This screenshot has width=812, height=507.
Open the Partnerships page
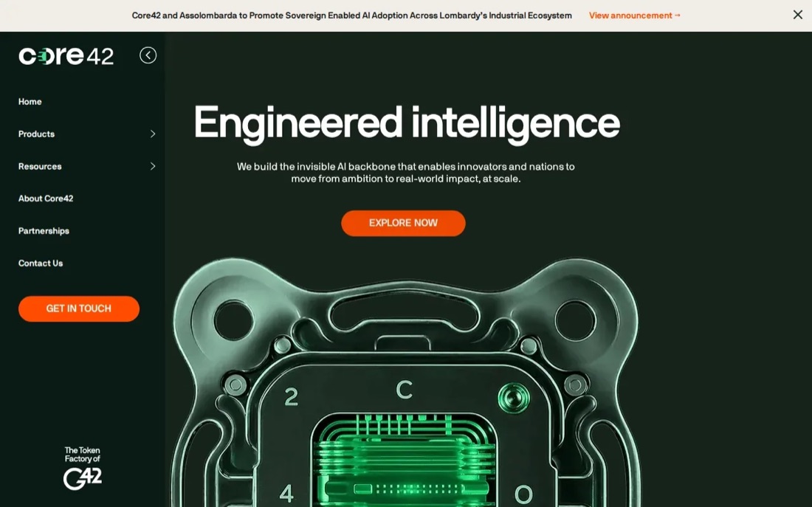click(x=44, y=231)
